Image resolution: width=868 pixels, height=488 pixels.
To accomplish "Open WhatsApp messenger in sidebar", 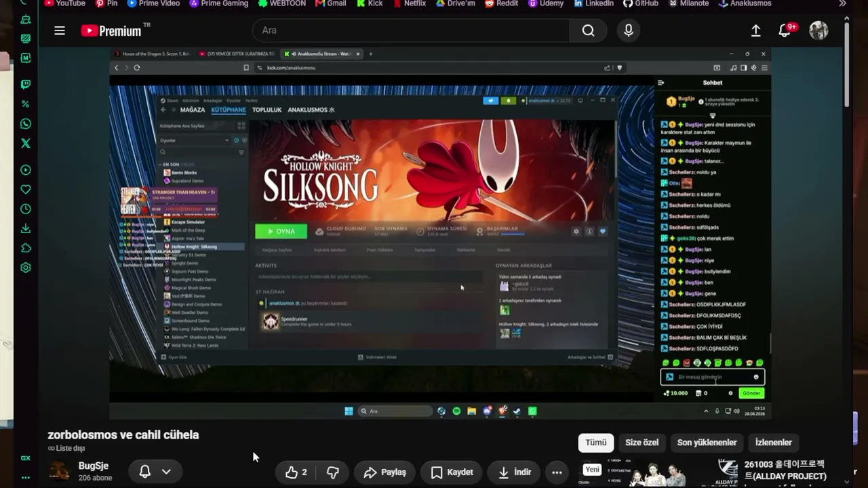I will pyautogui.click(x=26, y=124).
